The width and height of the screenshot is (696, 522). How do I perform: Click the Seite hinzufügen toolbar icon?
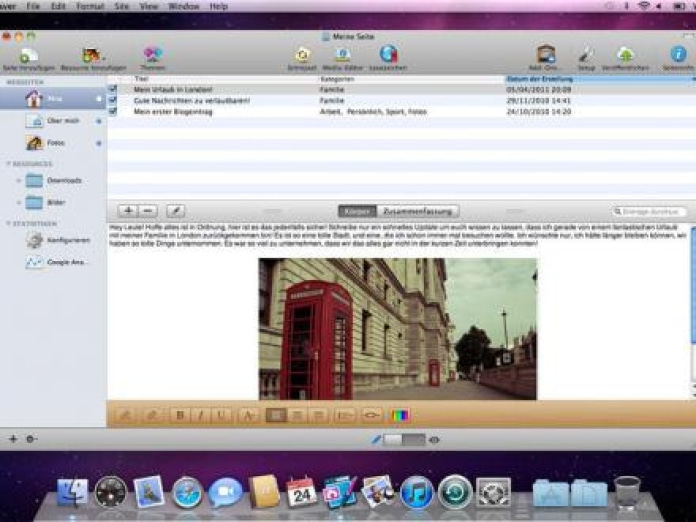29,55
